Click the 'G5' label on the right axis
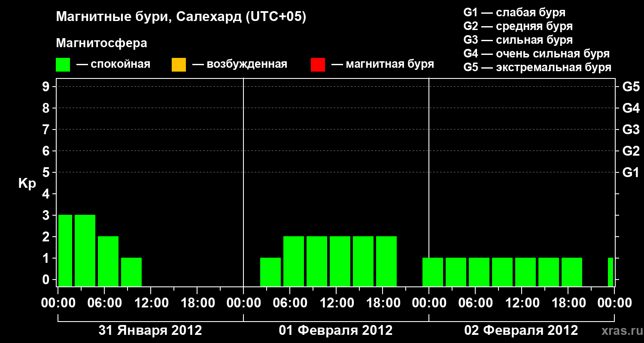644x343 pixels. [x=631, y=87]
